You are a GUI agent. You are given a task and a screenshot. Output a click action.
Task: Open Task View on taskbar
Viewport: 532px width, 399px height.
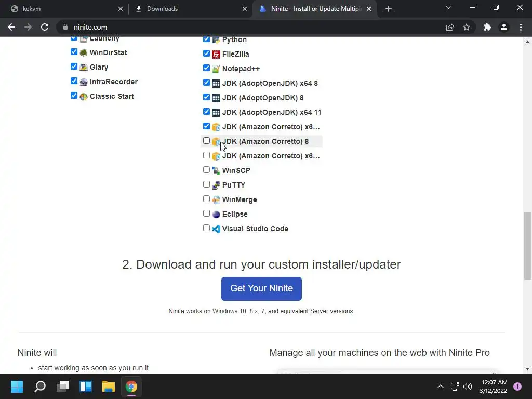(63, 387)
